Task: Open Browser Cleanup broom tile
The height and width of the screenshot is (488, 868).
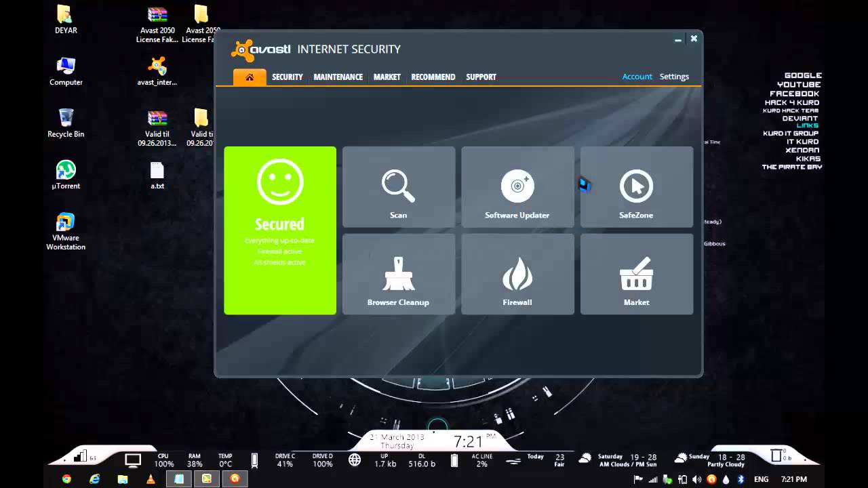Action: tap(399, 274)
